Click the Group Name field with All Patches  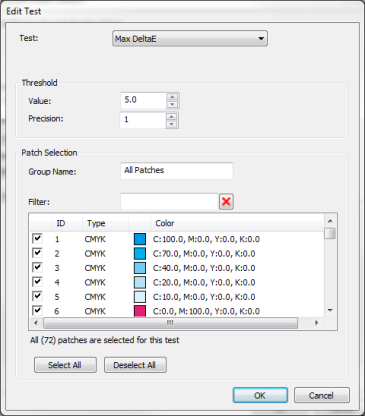tap(177, 171)
